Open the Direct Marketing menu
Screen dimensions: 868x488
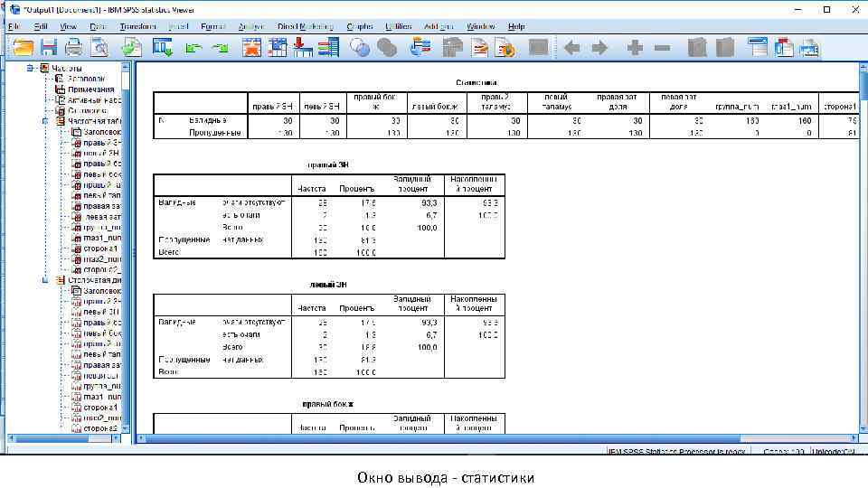[305, 26]
